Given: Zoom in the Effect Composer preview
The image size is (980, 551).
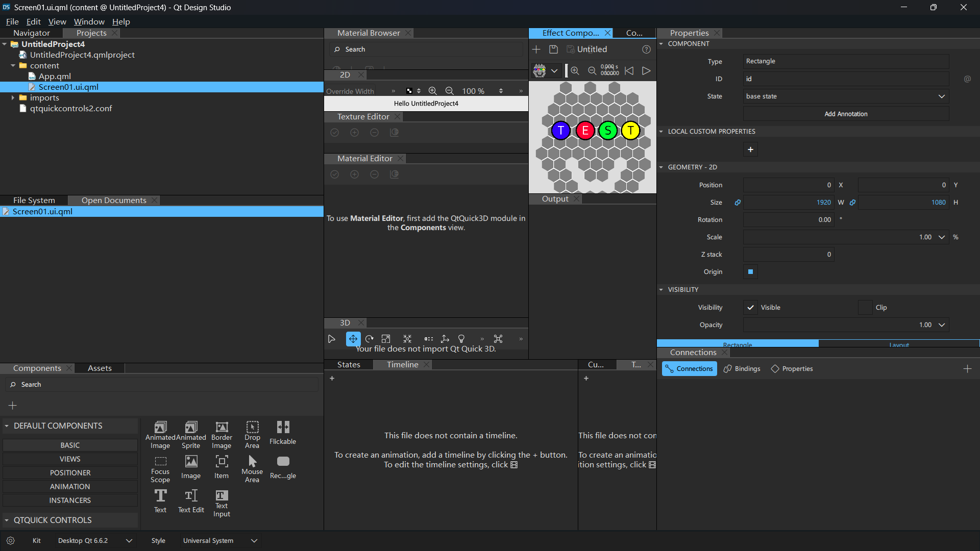Looking at the screenshot, I should coord(575,71).
